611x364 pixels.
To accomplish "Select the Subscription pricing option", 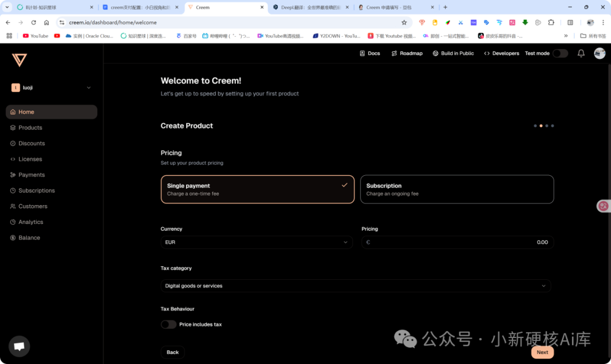I will point(457,189).
